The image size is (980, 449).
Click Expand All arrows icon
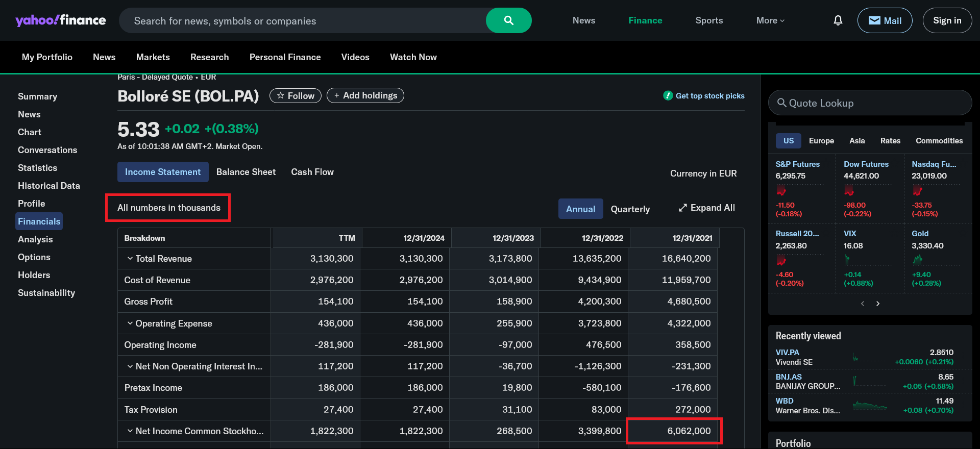[682, 208]
